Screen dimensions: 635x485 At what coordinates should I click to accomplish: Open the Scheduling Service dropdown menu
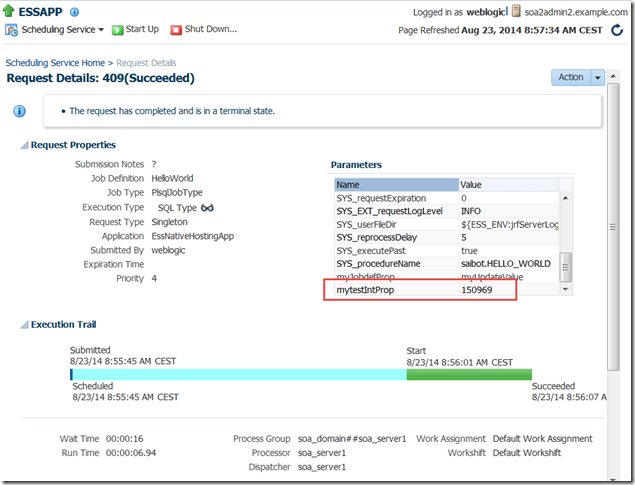99,30
